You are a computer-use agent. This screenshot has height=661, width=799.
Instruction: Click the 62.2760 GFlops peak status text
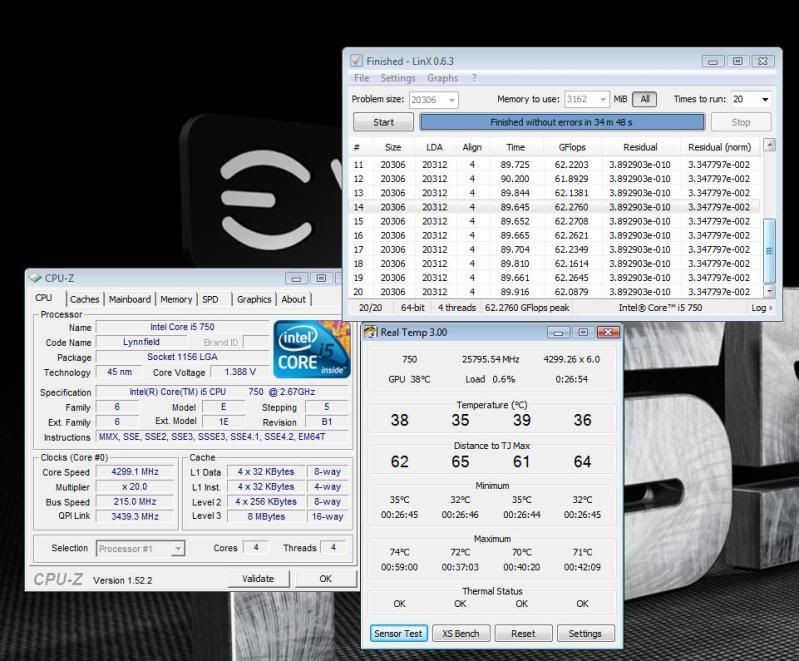[527, 308]
